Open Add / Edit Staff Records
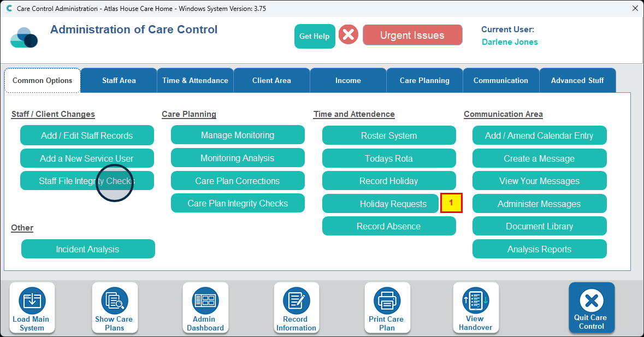This screenshot has width=644, height=337. click(87, 135)
